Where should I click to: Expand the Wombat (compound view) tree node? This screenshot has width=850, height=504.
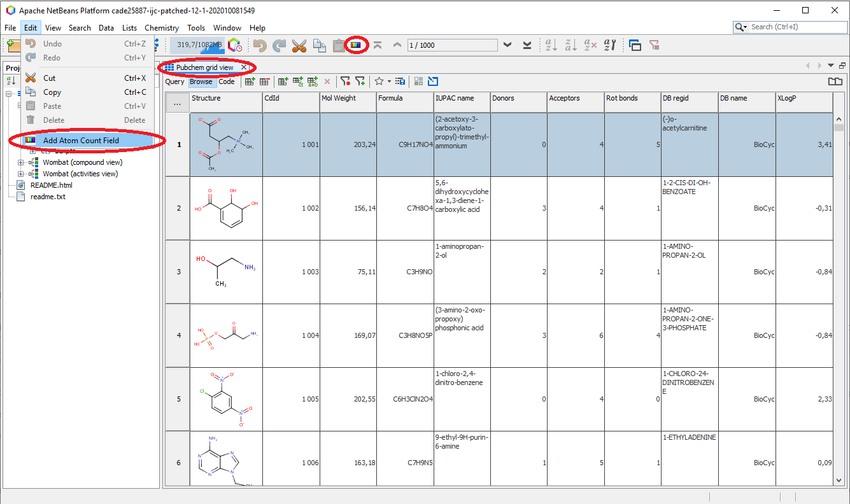tap(21, 162)
